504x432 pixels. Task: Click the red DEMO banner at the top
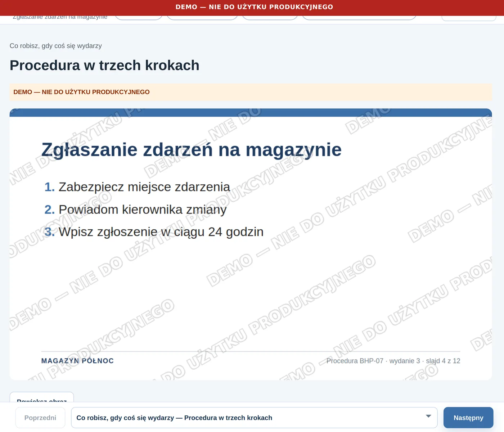[x=252, y=7]
